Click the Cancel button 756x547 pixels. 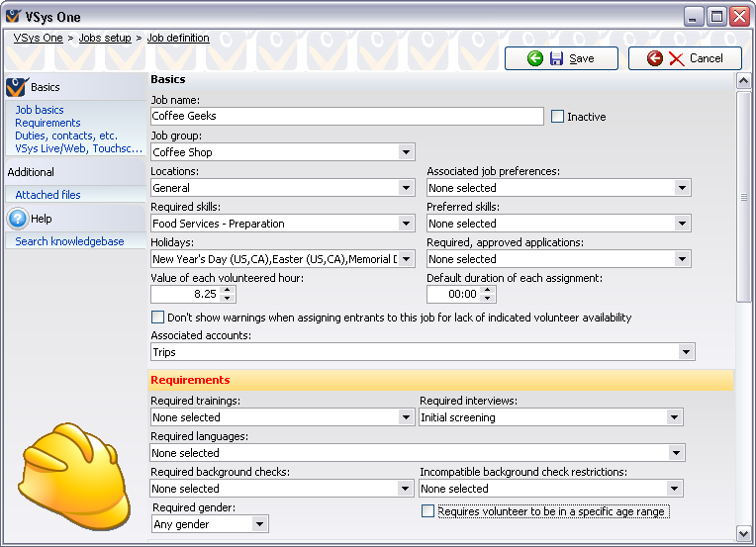[685, 58]
